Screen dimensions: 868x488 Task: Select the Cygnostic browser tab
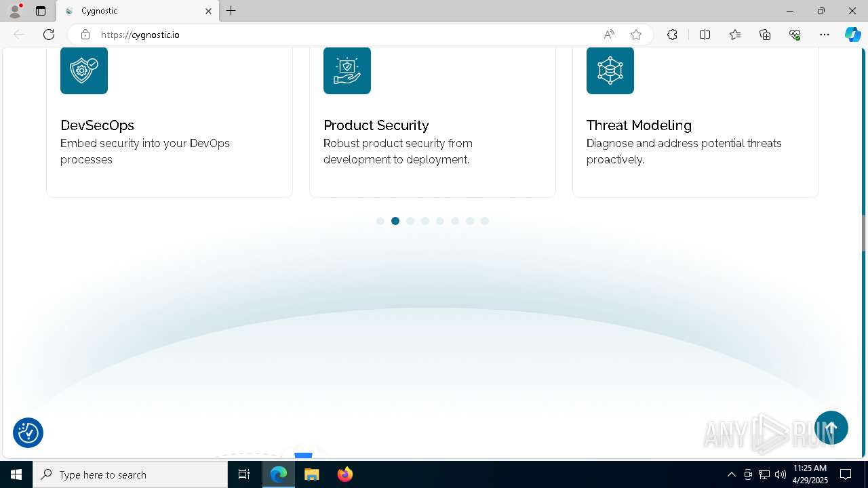pyautogui.click(x=138, y=11)
